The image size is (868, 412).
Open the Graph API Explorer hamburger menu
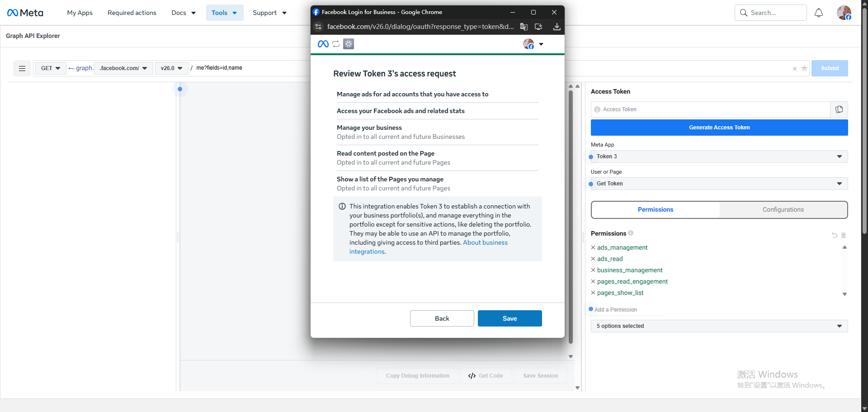[x=22, y=68]
